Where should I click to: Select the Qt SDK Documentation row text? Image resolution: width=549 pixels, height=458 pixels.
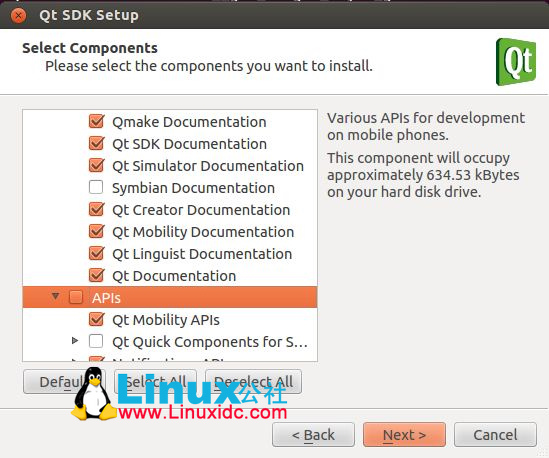[189, 144]
